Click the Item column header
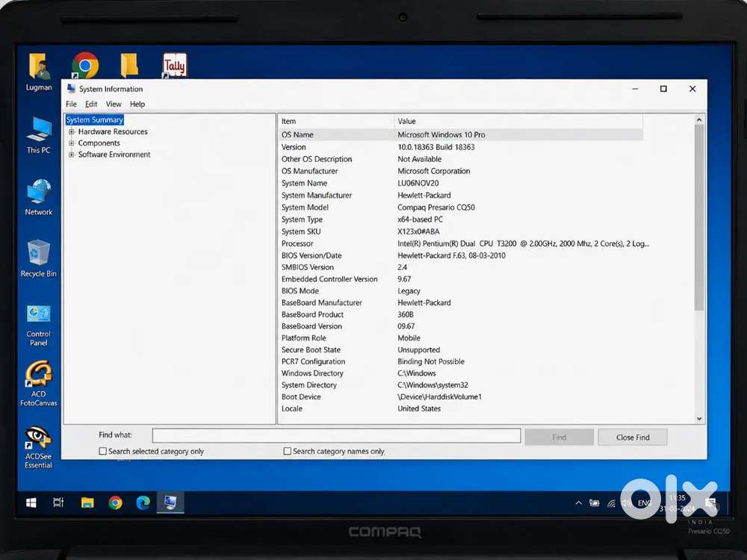Screen dimensions: 747x560 pos(336,121)
